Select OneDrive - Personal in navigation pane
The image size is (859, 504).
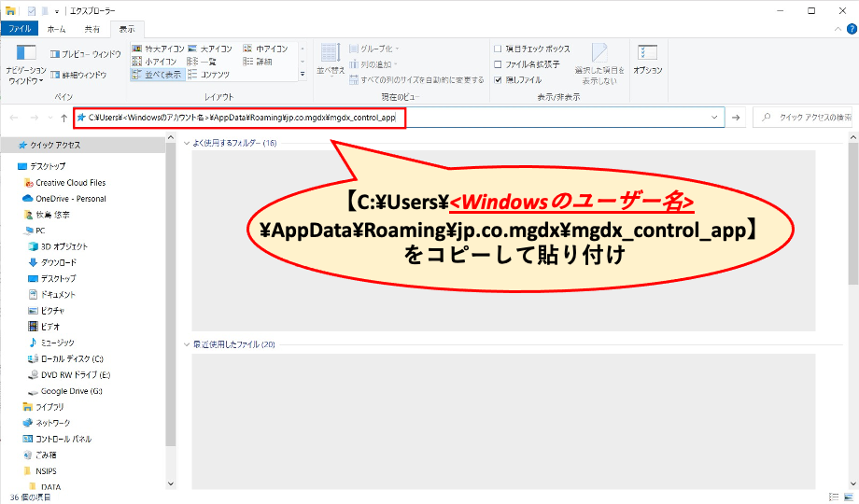[x=70, y=199]
